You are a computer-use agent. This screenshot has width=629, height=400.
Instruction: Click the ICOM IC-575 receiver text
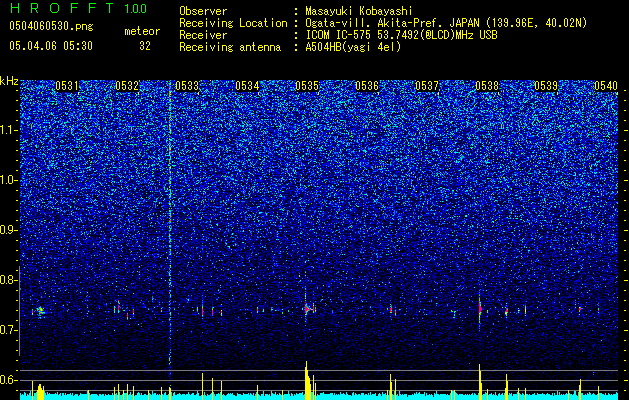click(x=401, y=35)
